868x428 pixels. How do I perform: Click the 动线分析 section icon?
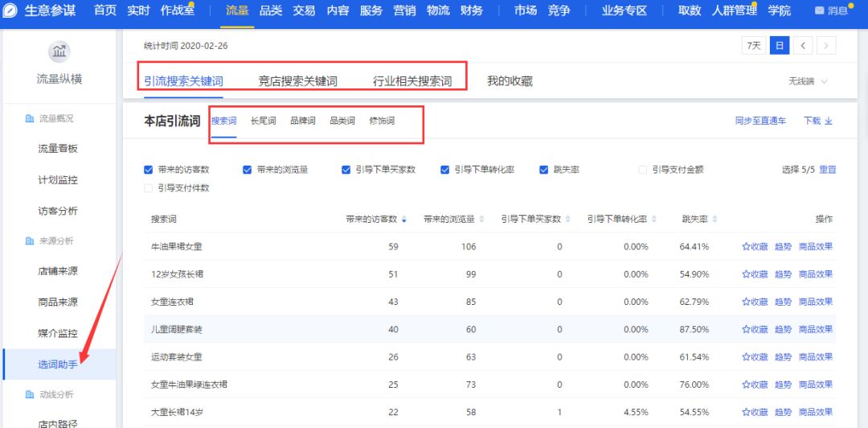point(30,395)
